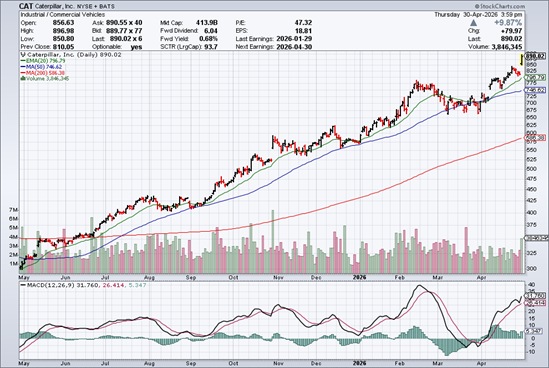Click the Nov label under the price chart
Screen dimensions: 549x368
pos(278,277)
